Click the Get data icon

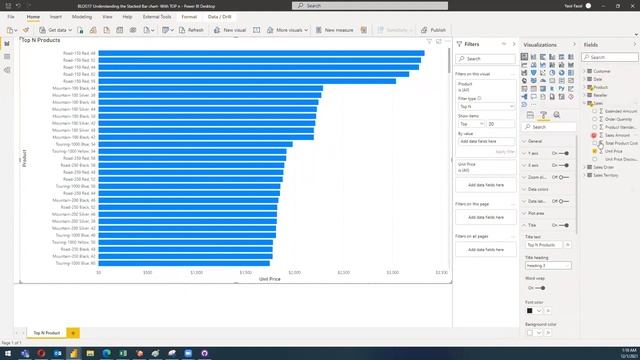42,30
